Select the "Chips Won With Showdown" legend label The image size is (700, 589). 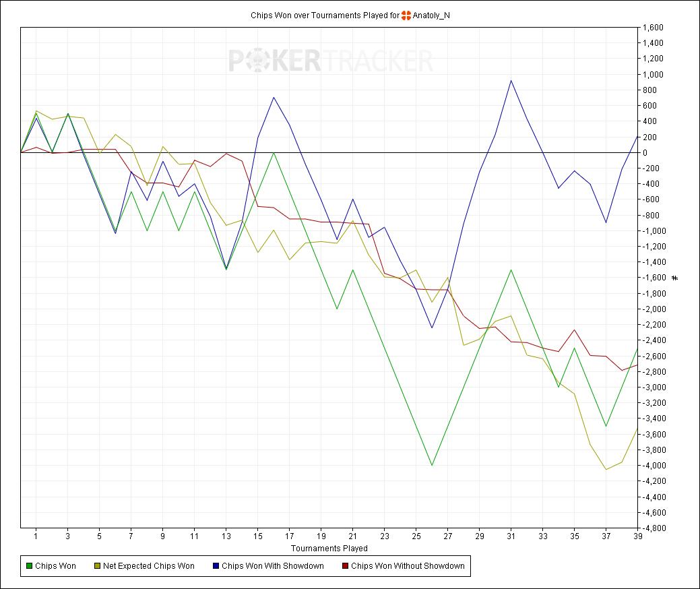[272, 566]
